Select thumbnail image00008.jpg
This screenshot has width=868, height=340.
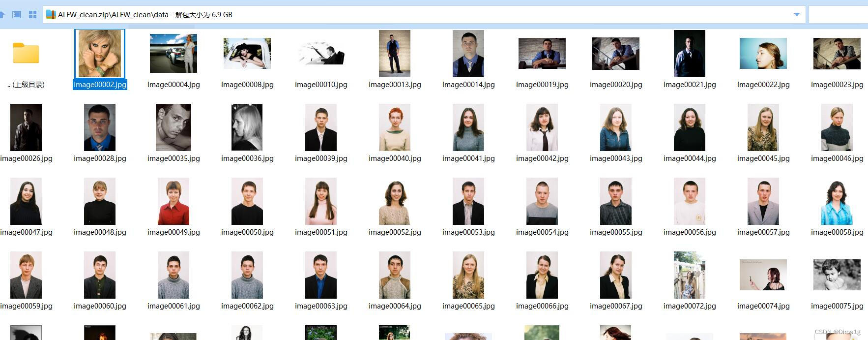click(x=247, y=53)
